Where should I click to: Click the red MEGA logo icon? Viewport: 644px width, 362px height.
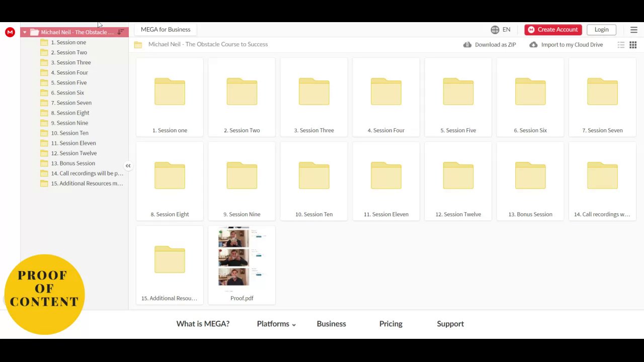10,32
